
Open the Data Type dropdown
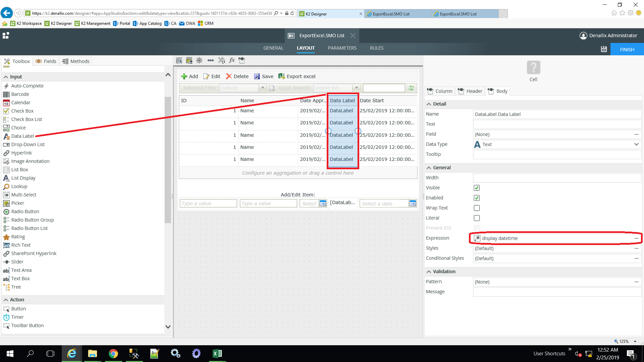636,144
